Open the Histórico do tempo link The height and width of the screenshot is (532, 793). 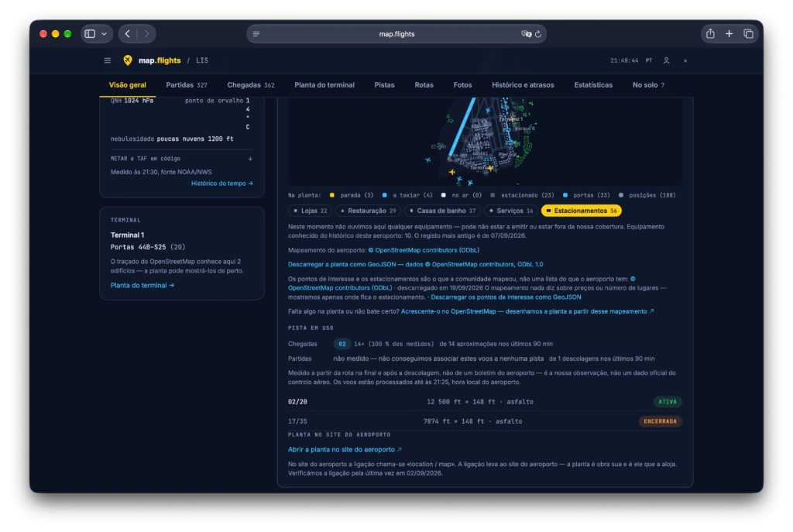[x=222, y=184]
